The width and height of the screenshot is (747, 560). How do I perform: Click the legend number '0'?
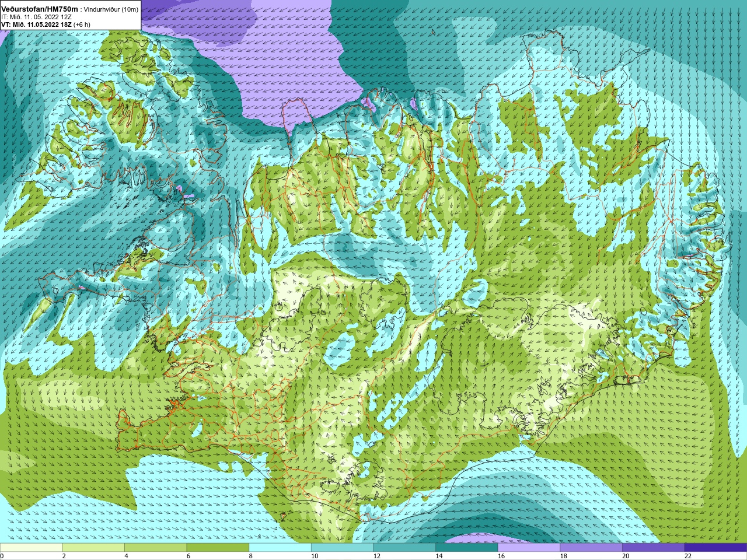pyautogui.click(x=2, y=556)
